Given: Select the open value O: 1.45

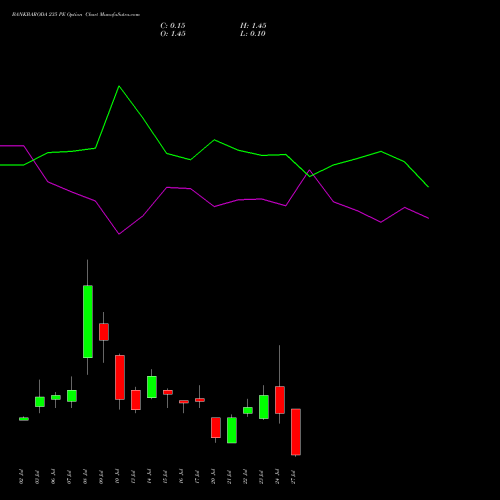Looking at the screenshot, I should tap(173, 34).
